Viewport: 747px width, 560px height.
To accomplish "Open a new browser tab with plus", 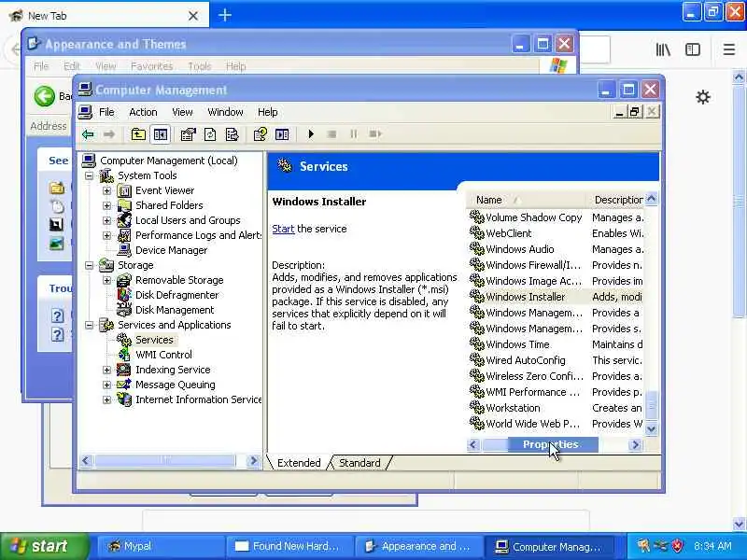I will click(225, 15).
